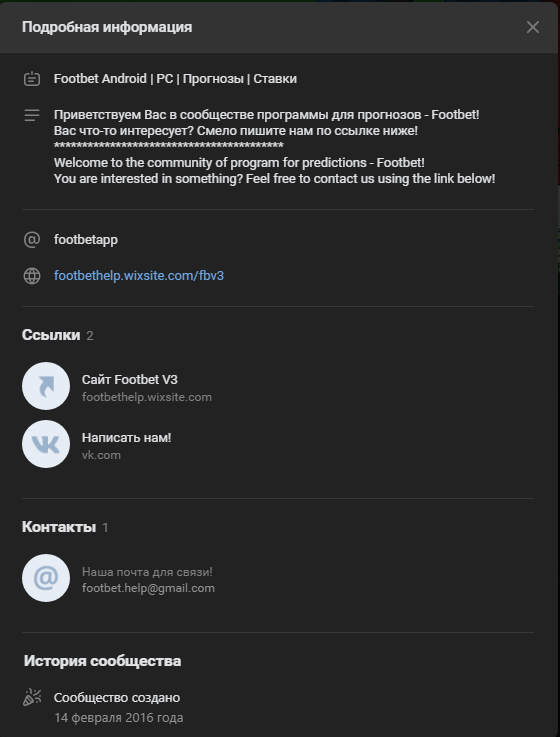Click the footbethelp.wixsite.com subtitle
Screen dimensions: 560x737
click(147, 397)
